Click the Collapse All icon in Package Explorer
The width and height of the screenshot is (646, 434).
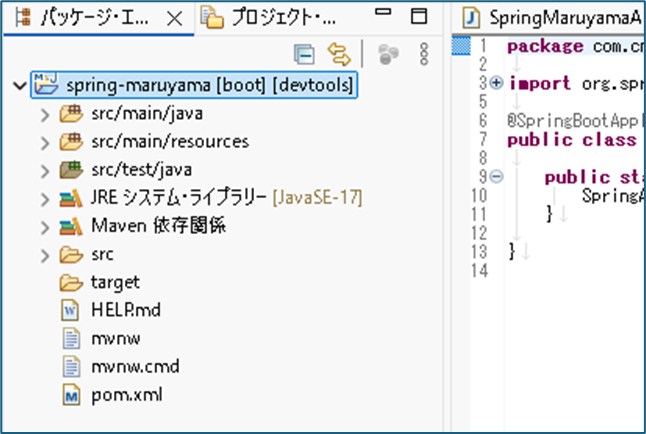point(304,53)
